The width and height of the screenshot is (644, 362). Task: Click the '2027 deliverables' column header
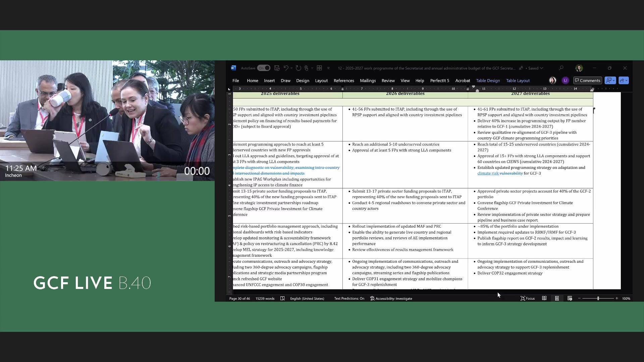[x=530, y=94]
